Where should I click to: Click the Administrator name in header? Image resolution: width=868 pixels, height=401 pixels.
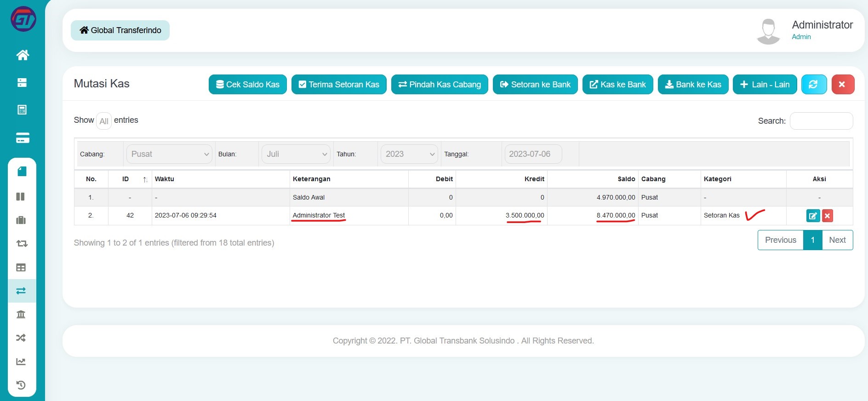tap(822, 25)
